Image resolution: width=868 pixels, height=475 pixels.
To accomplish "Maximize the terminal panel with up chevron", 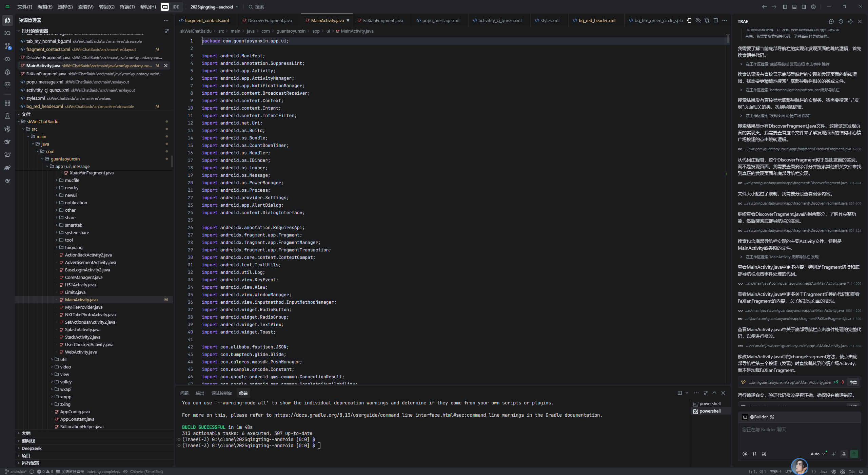I will [x=714, y=393].
